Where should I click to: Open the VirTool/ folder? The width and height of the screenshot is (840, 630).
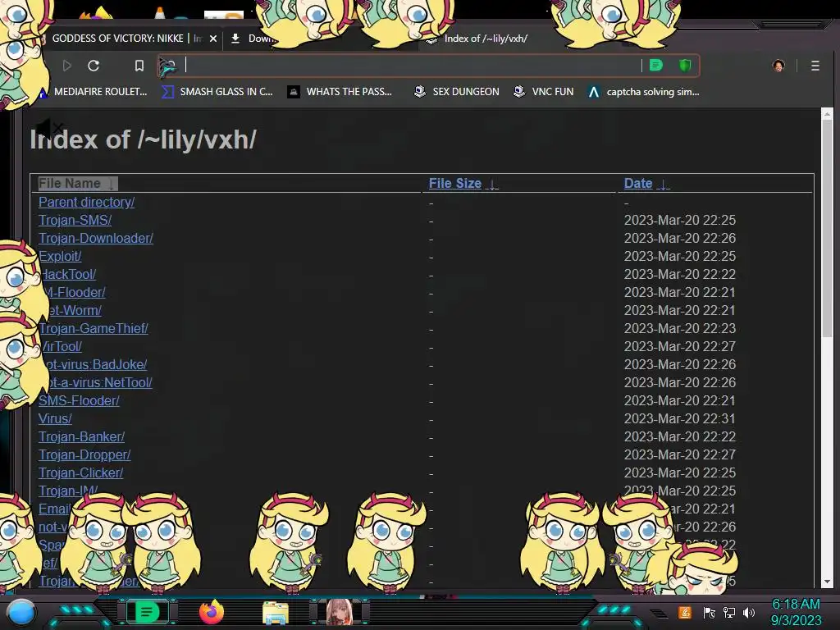pyautogui.click(x=61, y=347)
